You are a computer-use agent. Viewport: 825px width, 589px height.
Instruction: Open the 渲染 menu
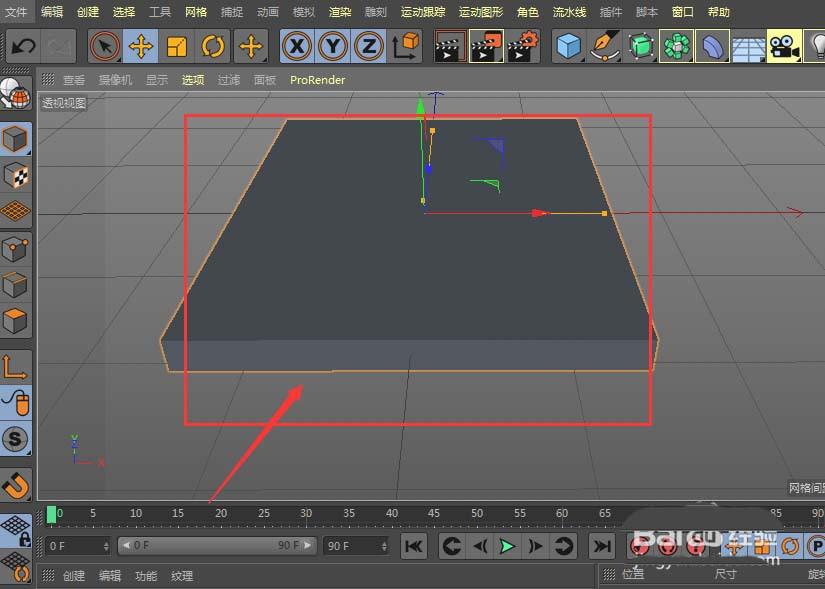(340, 12)
